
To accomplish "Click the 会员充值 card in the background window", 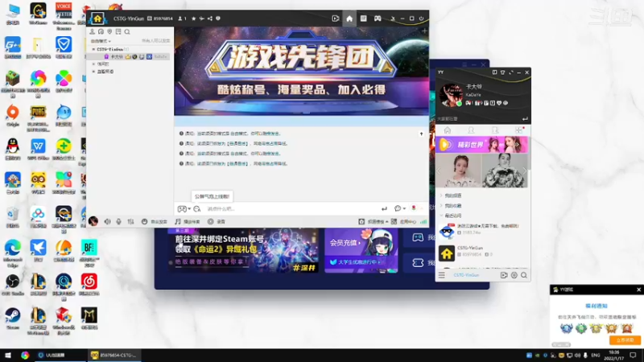I will (x=361, y=251).
